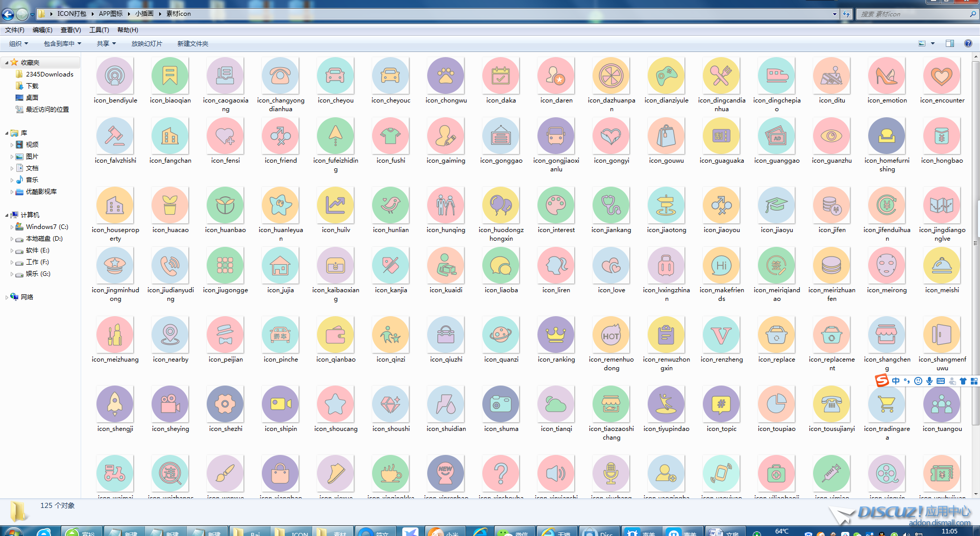Viewport: 980px width, 536px height.
Task: Click the 新建文件夹 button
Action: [192, 44]
